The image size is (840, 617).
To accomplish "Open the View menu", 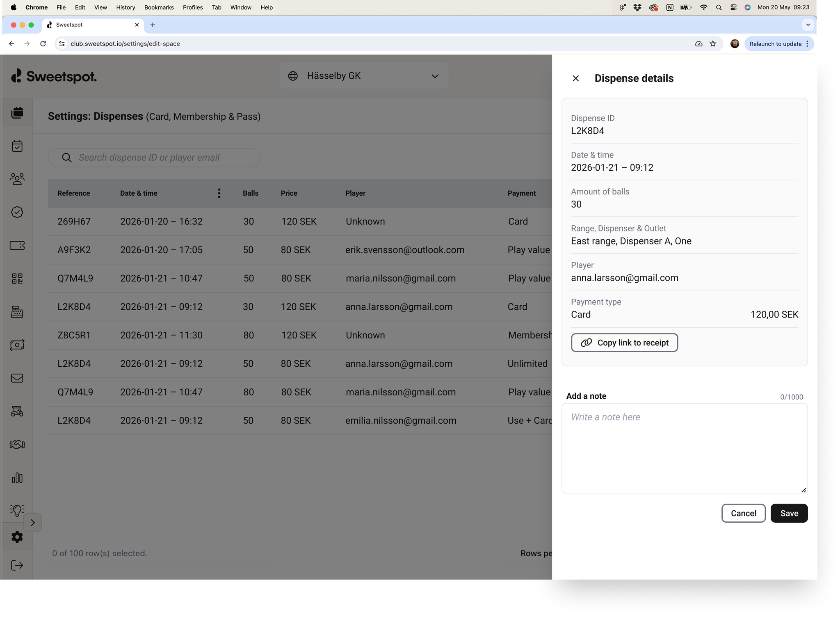I will (100, 7).
